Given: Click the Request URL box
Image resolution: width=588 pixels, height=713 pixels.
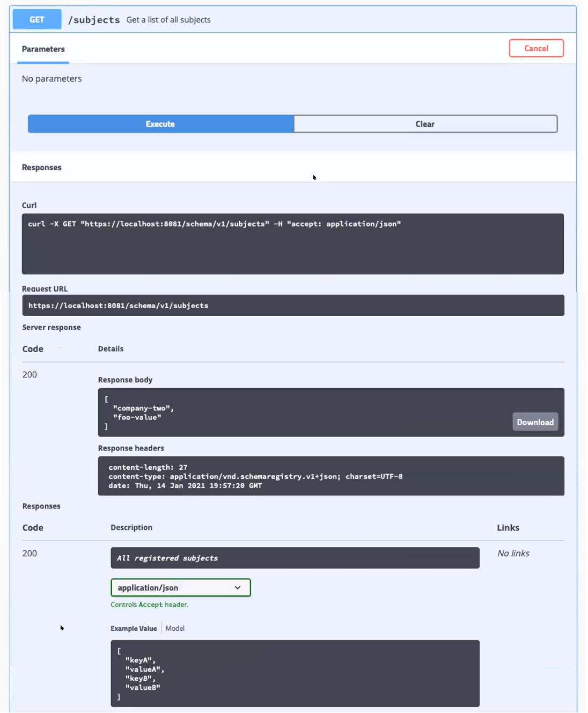Looking at the screenshot, I should [292, 305].
